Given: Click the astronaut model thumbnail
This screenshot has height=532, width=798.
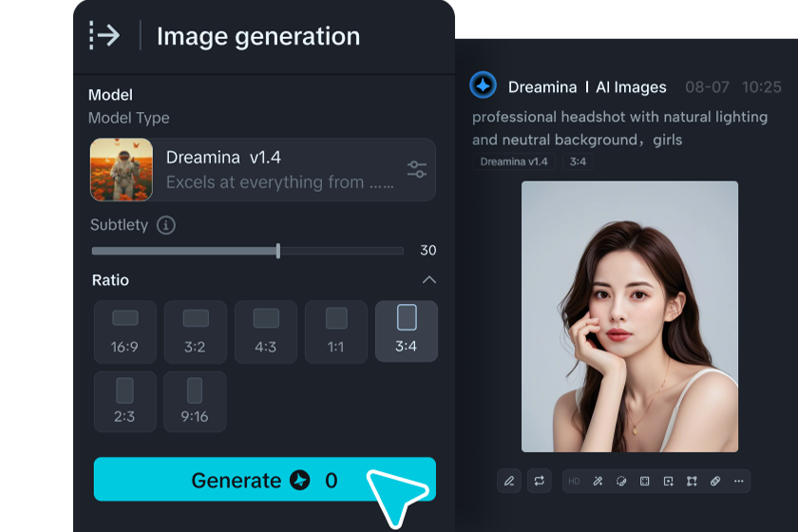Looking at the screenshot, I should [x=122, y=169].
